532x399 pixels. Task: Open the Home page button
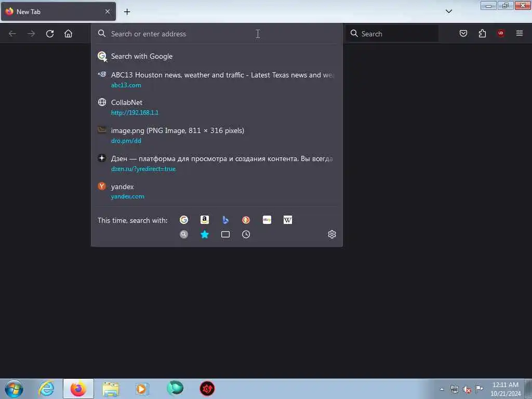coord(68,34)
